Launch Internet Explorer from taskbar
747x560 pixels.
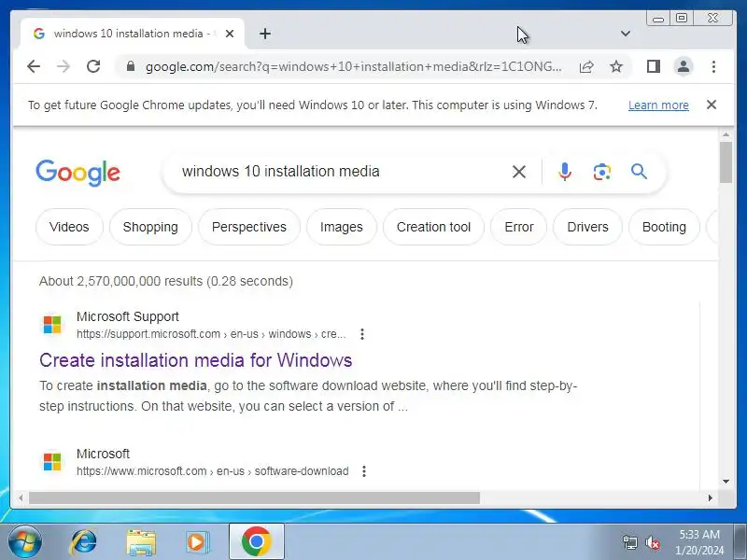pos(83,542)
